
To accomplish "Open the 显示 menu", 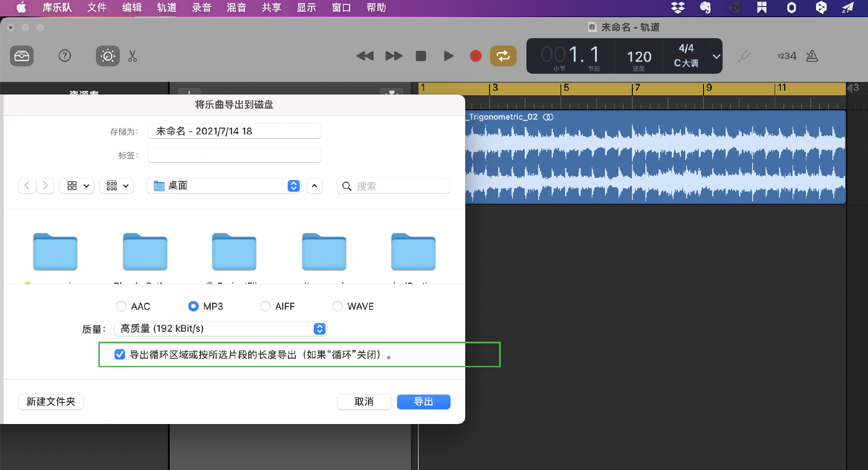I will click(306, 7).
